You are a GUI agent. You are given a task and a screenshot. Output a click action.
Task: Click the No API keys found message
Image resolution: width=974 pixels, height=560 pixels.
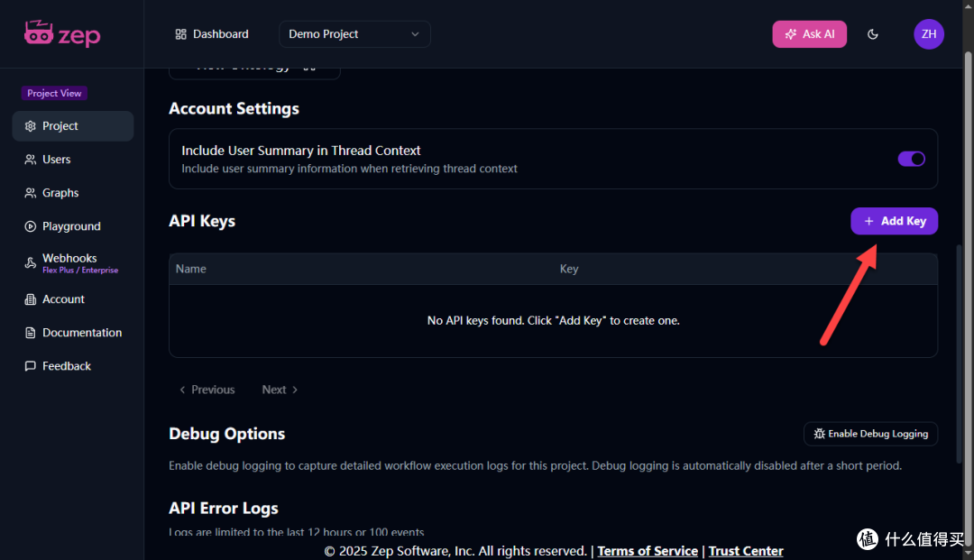553,321
